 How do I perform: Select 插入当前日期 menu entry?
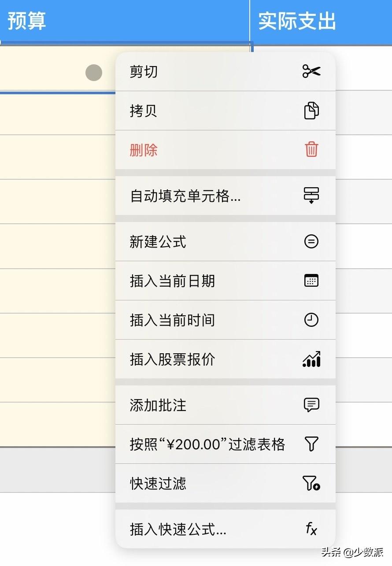coord(226,281)
